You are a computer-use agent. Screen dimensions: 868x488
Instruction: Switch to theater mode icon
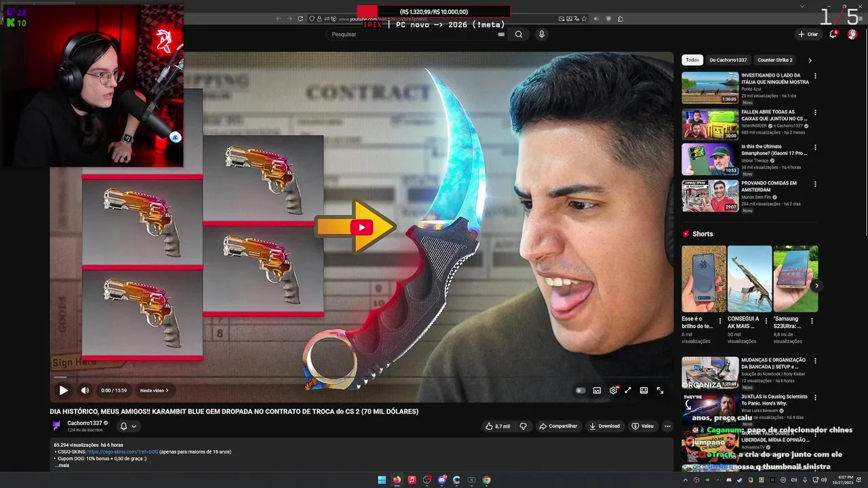[644, 390]
